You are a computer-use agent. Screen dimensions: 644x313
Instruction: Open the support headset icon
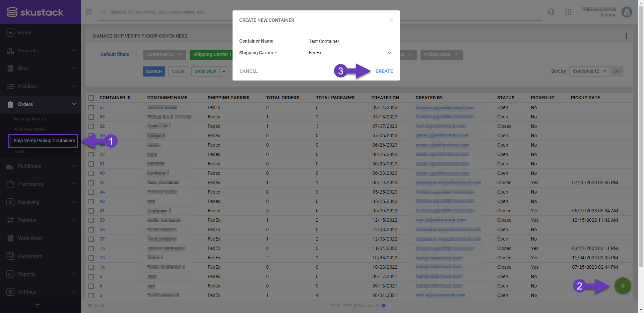551,12
